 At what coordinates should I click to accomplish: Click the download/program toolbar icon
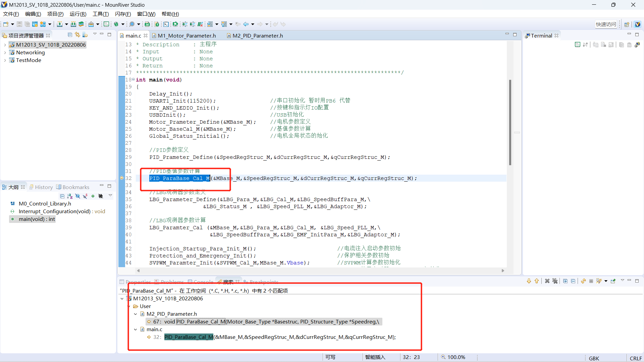(x=60, y=24)
